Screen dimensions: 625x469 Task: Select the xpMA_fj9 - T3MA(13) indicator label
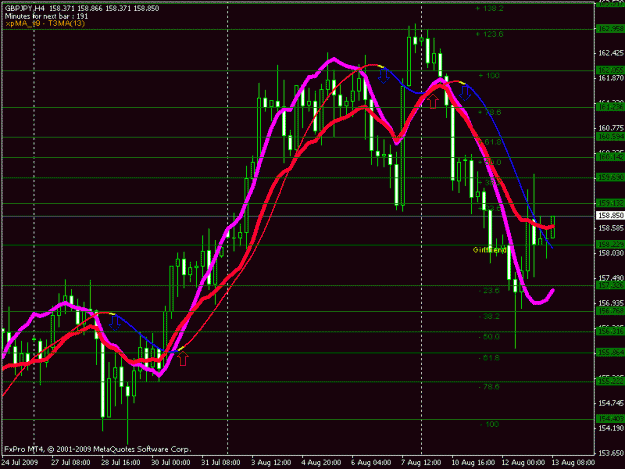[x=45, y=24]
